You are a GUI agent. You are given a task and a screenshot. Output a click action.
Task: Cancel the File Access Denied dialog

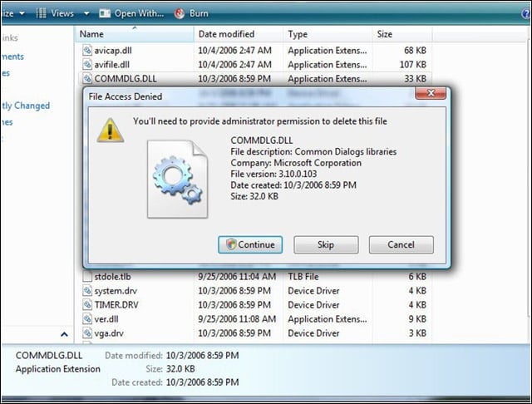[401, 244]
